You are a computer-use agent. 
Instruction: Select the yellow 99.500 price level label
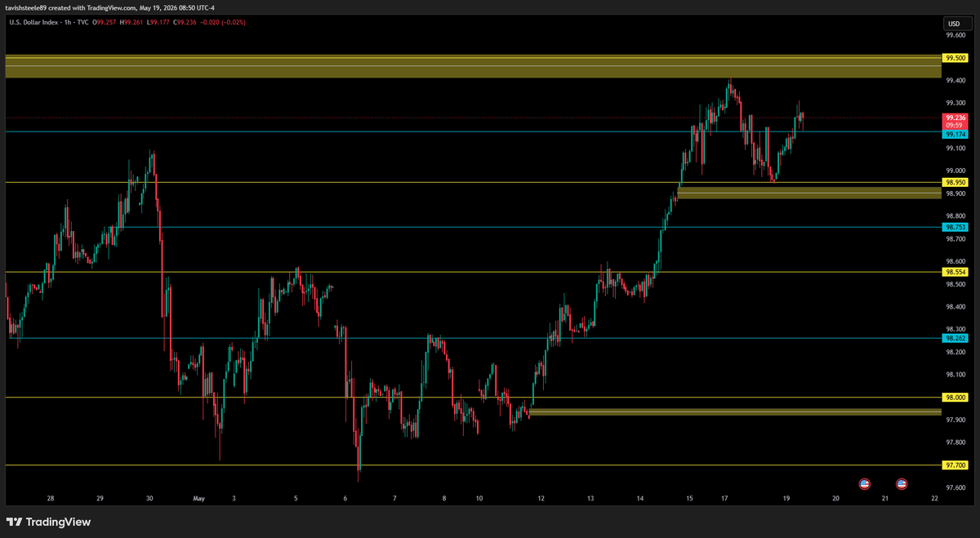(955, 58)
